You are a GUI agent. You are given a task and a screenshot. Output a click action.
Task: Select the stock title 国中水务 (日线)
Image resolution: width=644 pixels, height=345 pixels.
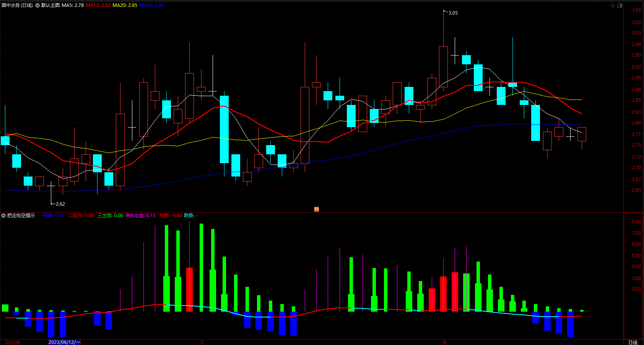click(x=17, y=5)
